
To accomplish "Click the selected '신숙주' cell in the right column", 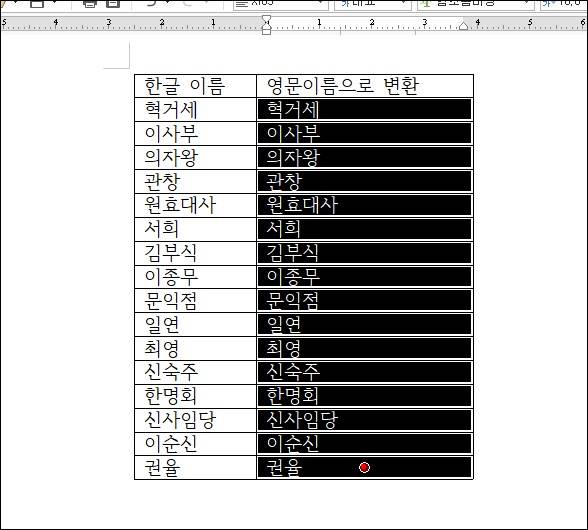I will tap(364, 372).
